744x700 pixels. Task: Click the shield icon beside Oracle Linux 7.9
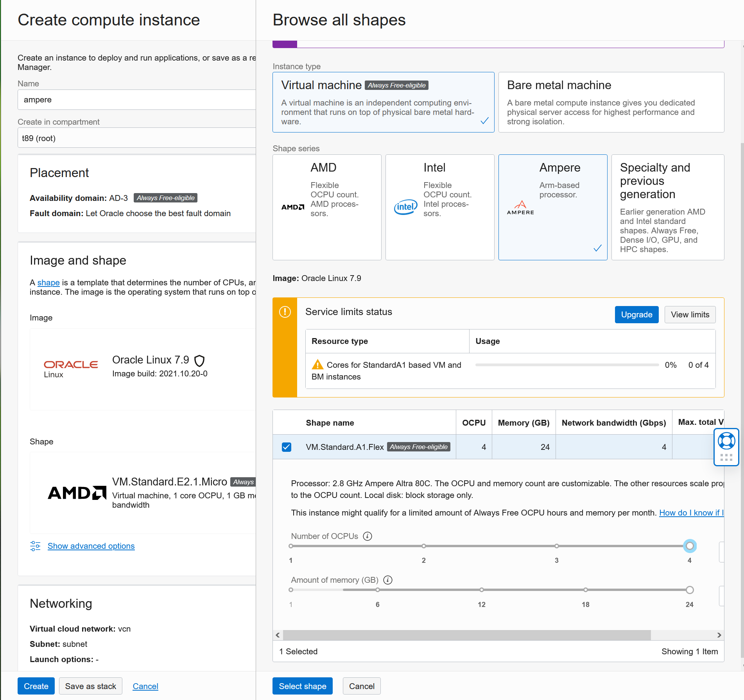point(200,361)
